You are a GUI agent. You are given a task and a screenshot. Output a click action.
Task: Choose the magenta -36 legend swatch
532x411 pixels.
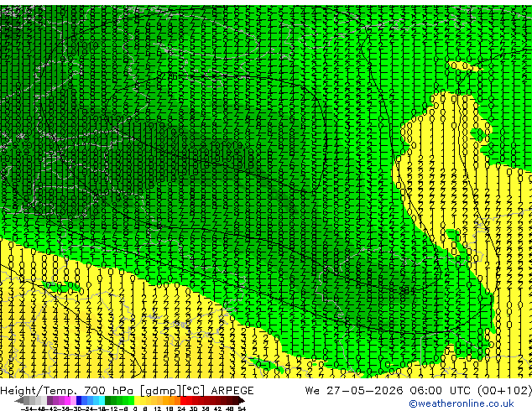click(x=67, y=400)
